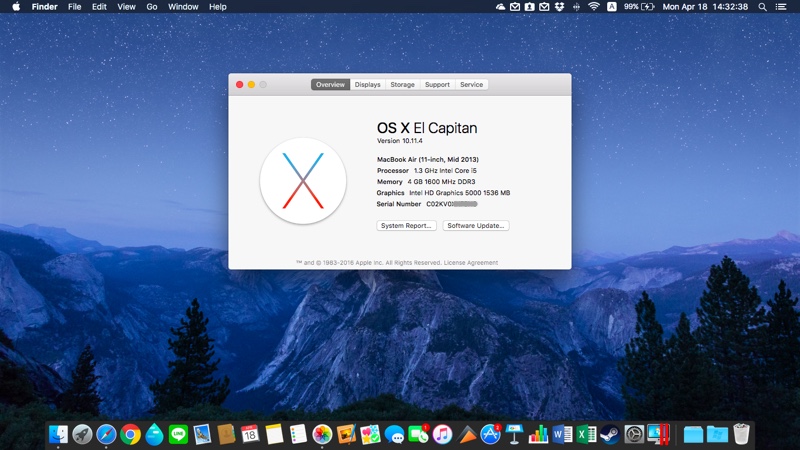The width and height of the screenshot is (800, 450).
Task: Open the Windows-logo folder in Dock
Action: 717,435
